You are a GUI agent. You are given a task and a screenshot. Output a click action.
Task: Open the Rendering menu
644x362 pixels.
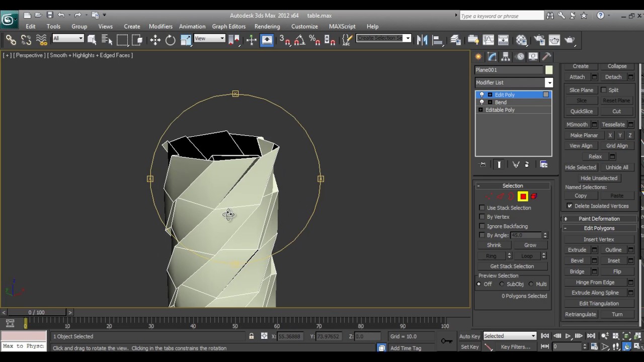coord(267,26)
